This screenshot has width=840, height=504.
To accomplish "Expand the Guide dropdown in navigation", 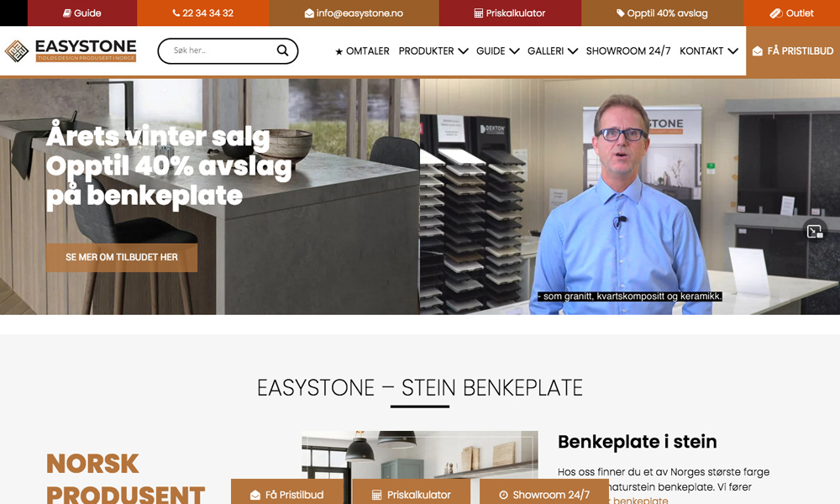I will [497, 51].
